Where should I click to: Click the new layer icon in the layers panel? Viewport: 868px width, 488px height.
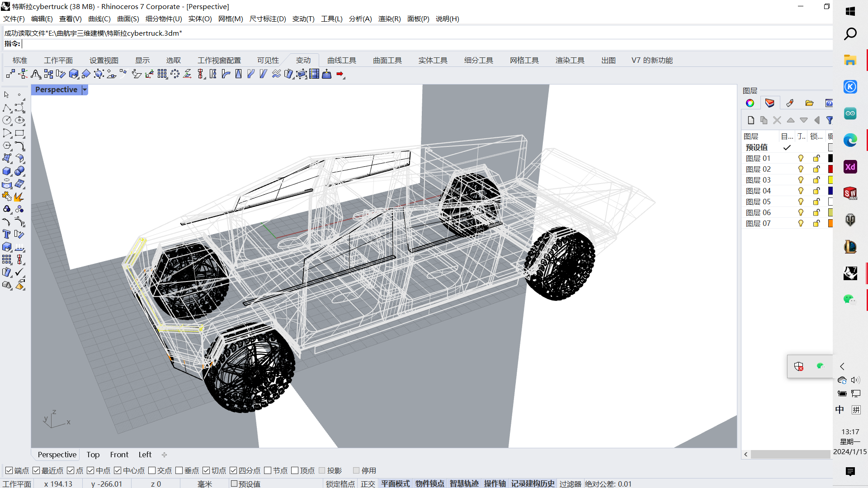pyautogui.click(x=751, y=120)
